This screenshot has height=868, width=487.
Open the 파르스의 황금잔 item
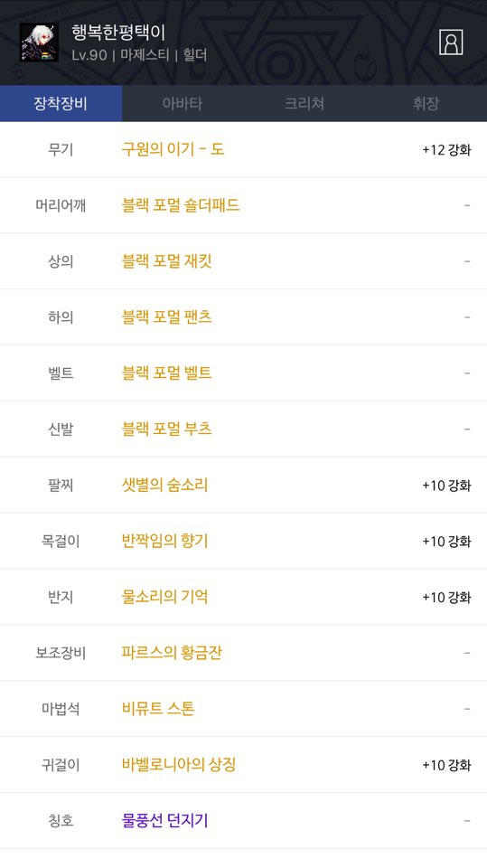172,653
